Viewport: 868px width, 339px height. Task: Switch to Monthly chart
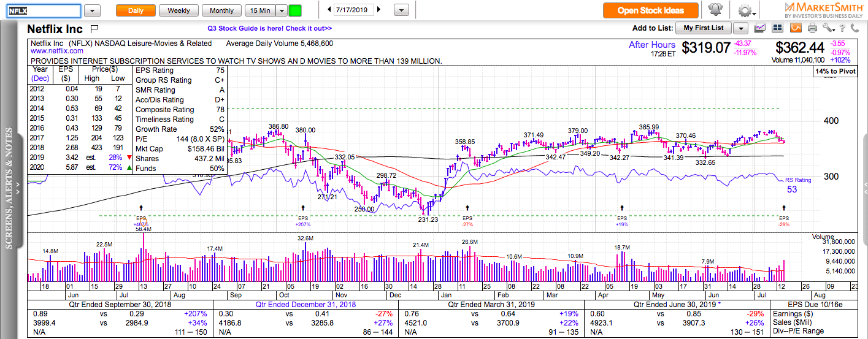tap(221, 10)
